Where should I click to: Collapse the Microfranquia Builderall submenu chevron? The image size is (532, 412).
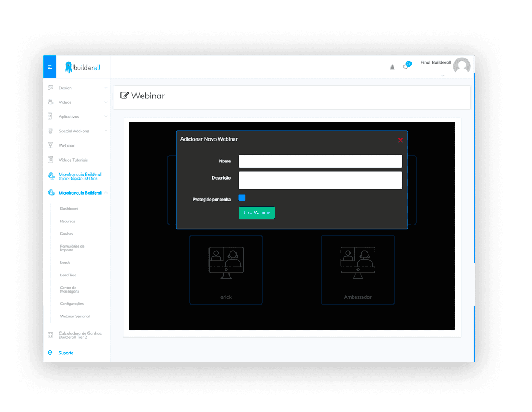coord(106,192)
